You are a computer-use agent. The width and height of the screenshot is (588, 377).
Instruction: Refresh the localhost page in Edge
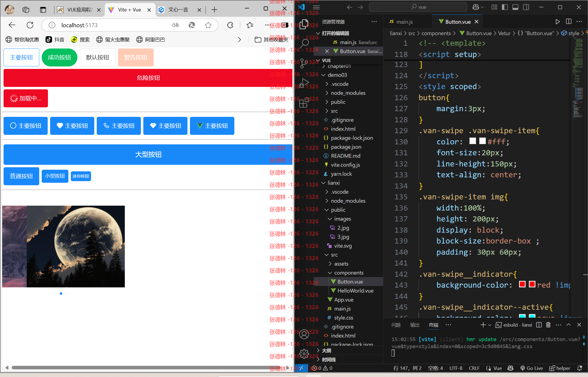tap(30, 25)
